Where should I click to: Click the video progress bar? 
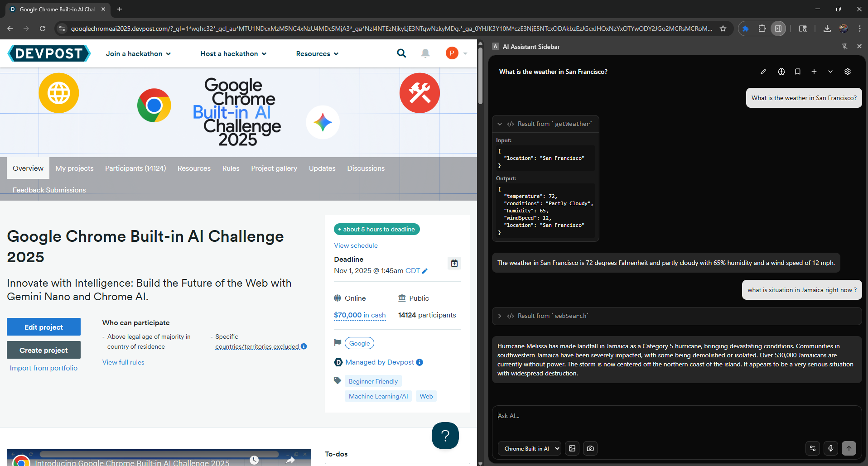pos(159,454)
